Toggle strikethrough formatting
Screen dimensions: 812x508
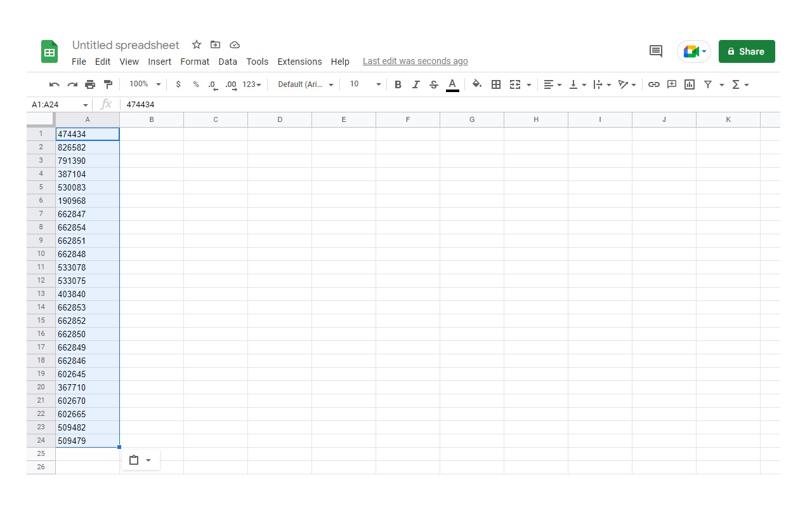434,84
